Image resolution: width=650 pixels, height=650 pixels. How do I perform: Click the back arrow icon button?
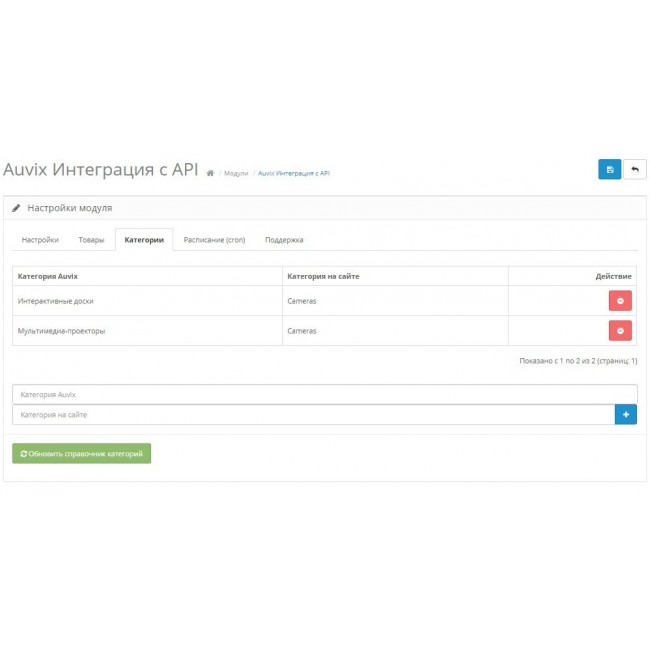[635, 169]
